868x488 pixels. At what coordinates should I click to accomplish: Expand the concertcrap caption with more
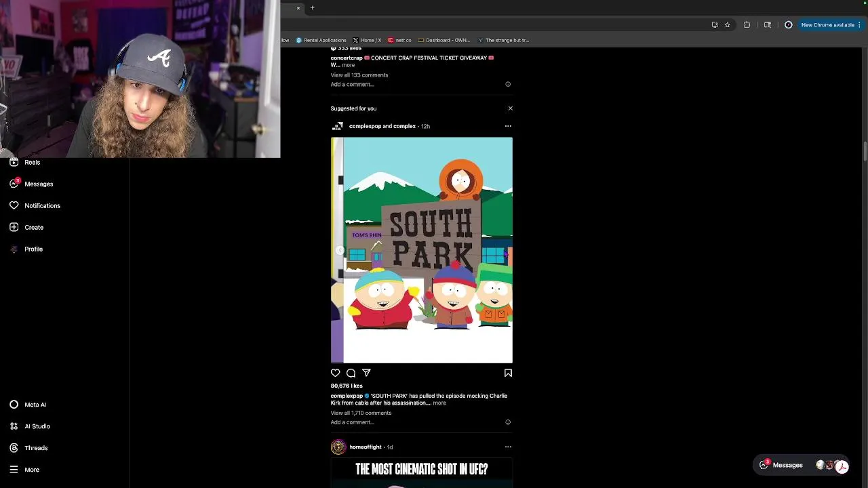[348, 65]
